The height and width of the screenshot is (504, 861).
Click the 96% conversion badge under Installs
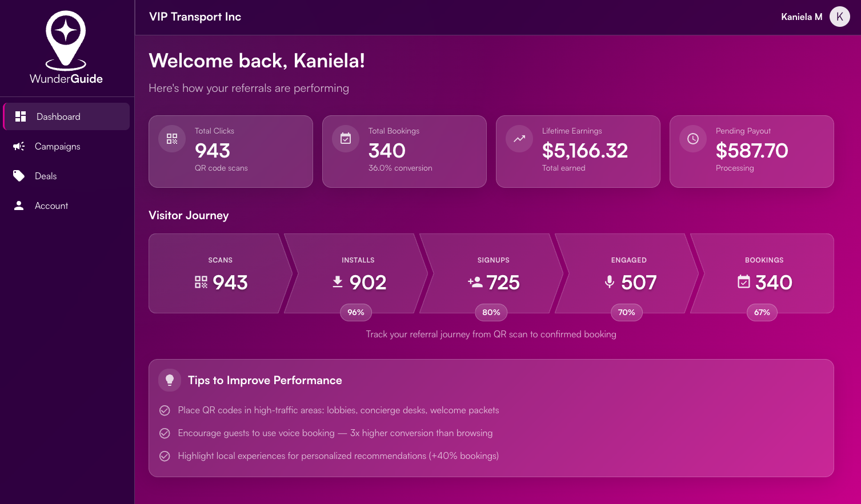(x=356, y=312)
